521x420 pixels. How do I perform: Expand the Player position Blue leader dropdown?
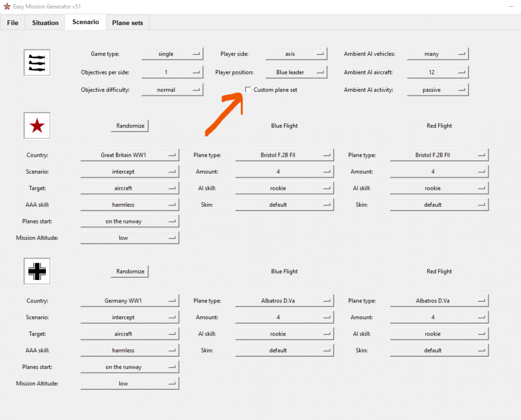296,72
